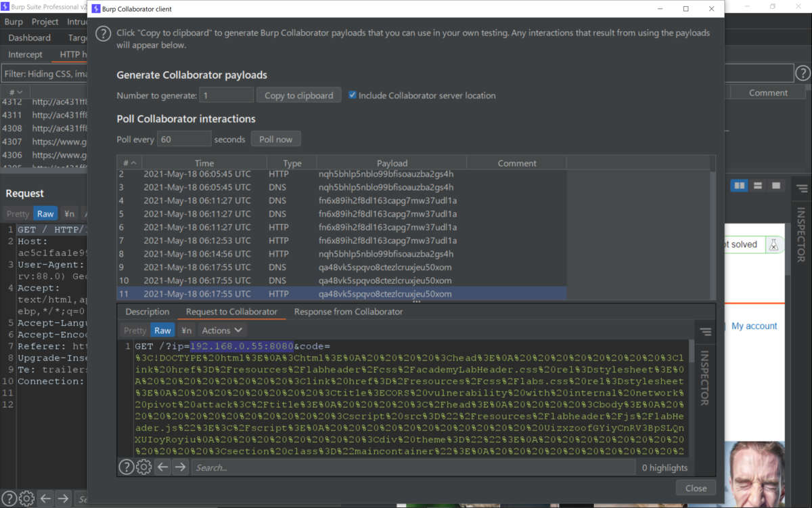Click Comment column header in main history table
Viewport: 812px width, 508px height.
click(x=768, y=93)
